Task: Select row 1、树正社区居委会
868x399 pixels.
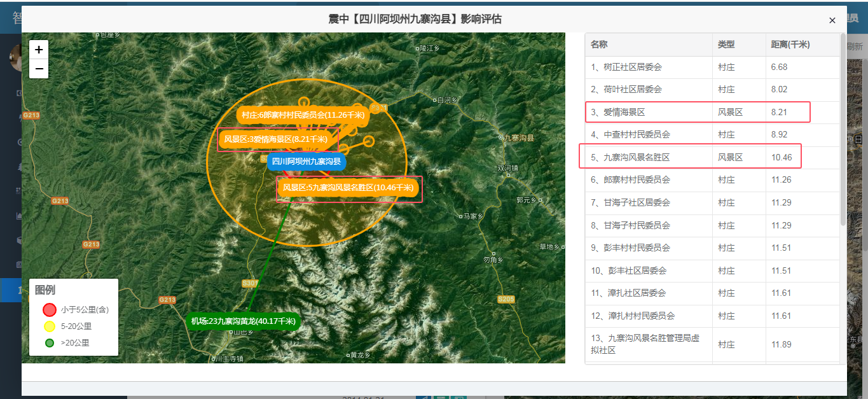Action: coord(712,67)
